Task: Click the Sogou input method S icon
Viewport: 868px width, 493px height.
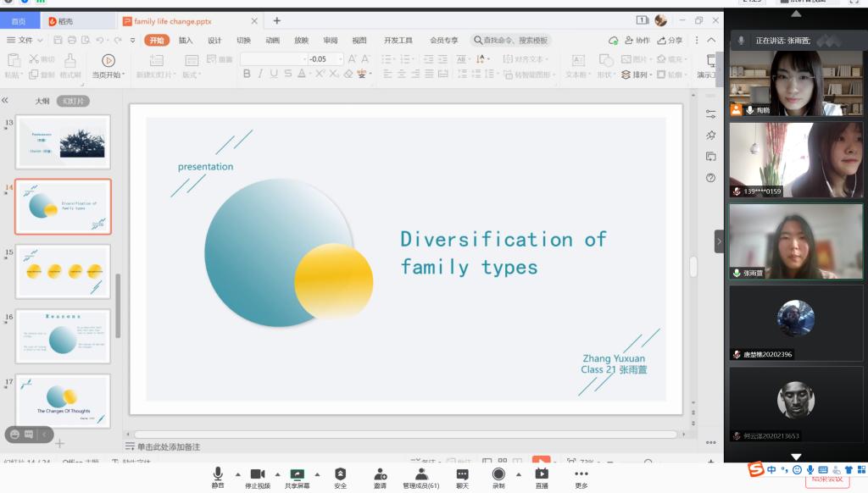Action: [x=755, y=469]
